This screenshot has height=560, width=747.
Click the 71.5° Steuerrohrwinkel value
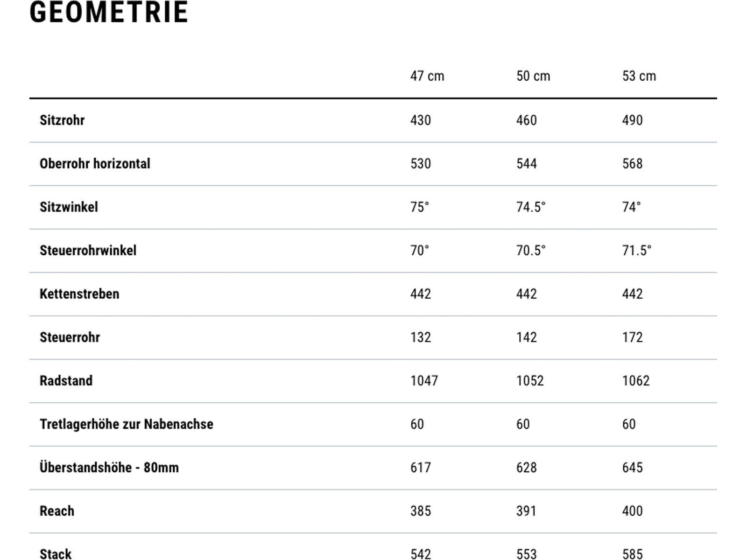coord(636,251)
